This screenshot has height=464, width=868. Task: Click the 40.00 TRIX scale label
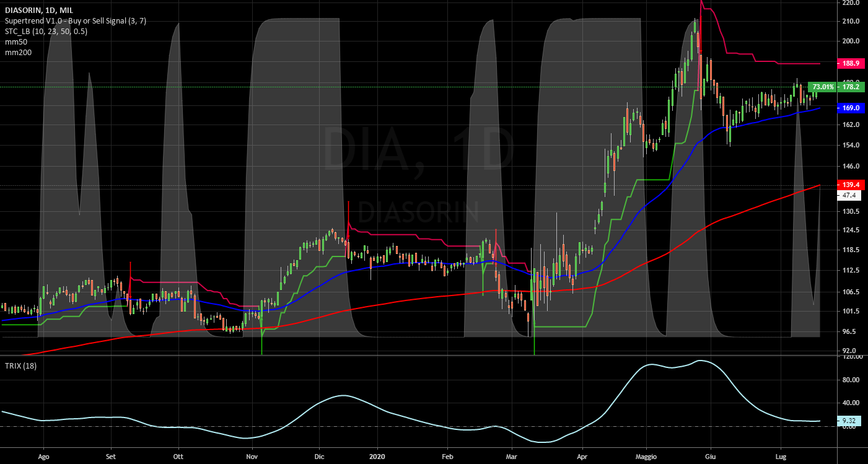[x=850, y=403]
